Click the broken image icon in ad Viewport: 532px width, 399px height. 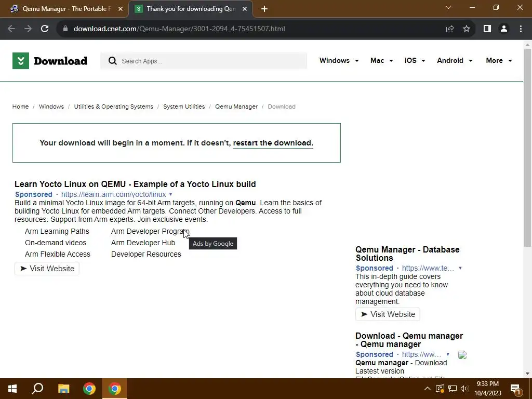coord(462,355)
